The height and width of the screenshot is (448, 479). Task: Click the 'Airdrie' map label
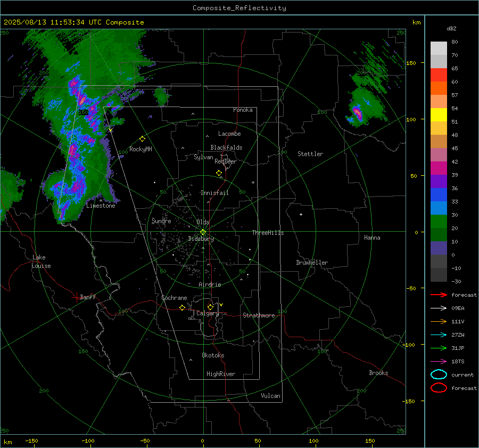pyautogui.click(x=210, y=284)
